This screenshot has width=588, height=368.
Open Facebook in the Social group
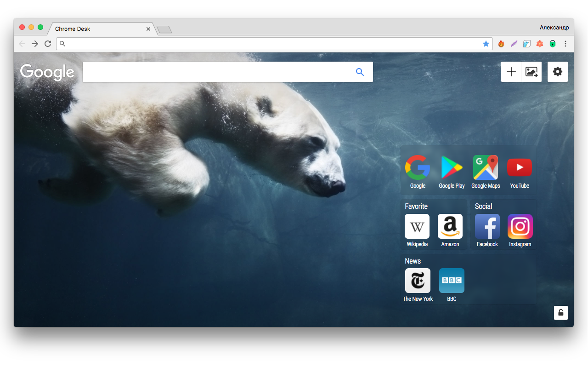487,226
